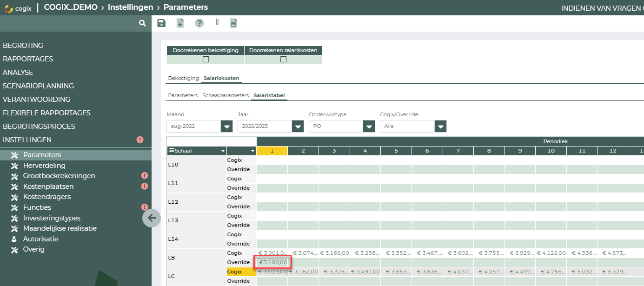Click the calculator icon in toolbar
The image size is (644, 286).
pos(234,23)
